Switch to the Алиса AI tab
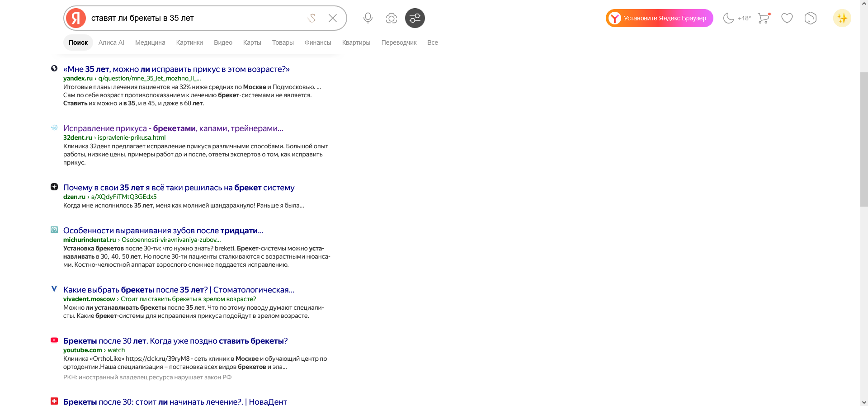The image size is (868, 406). coord(111,42)
